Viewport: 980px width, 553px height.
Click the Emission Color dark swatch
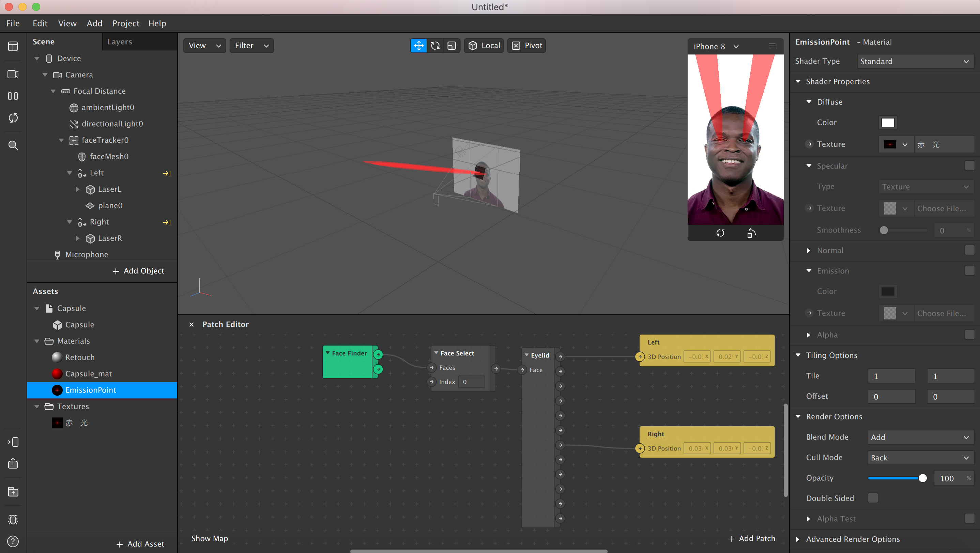pyautogui.click(x=888, y=291)
